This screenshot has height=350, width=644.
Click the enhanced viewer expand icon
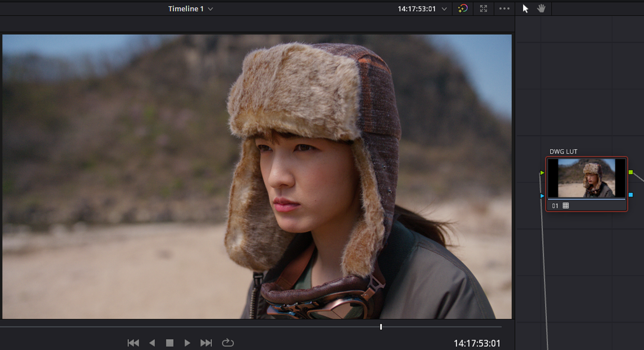coord(484,9)
